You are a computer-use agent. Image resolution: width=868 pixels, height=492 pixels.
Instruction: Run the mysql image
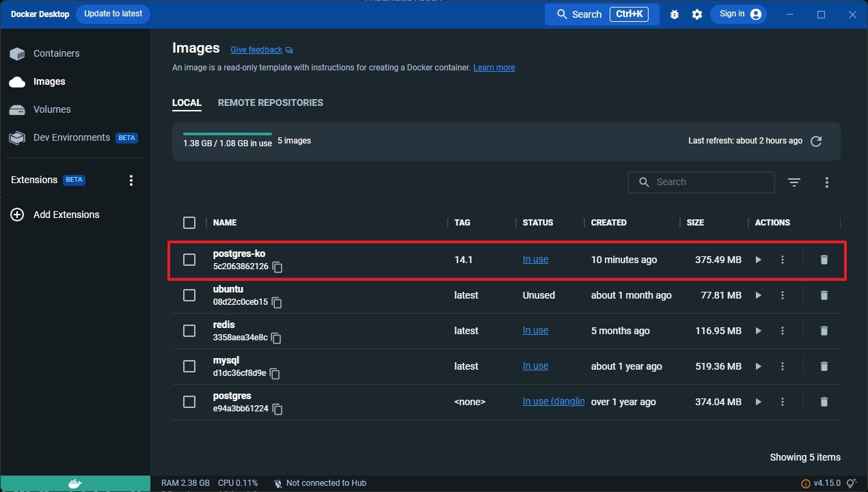(758, 366)
